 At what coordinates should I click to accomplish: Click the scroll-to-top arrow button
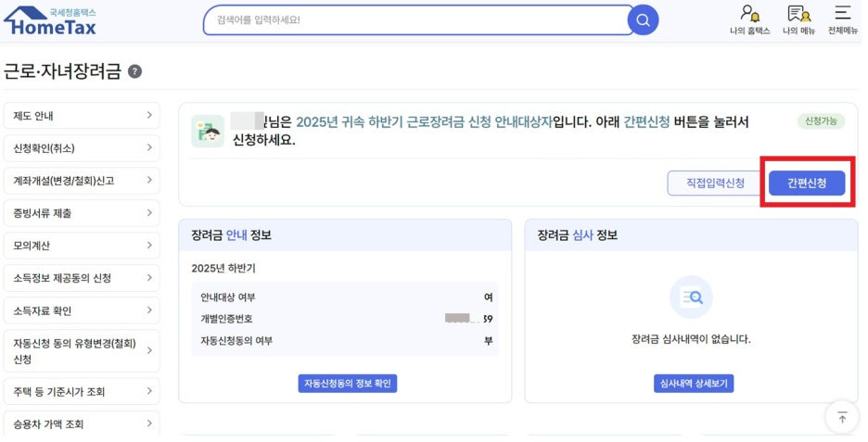[841, 418]
